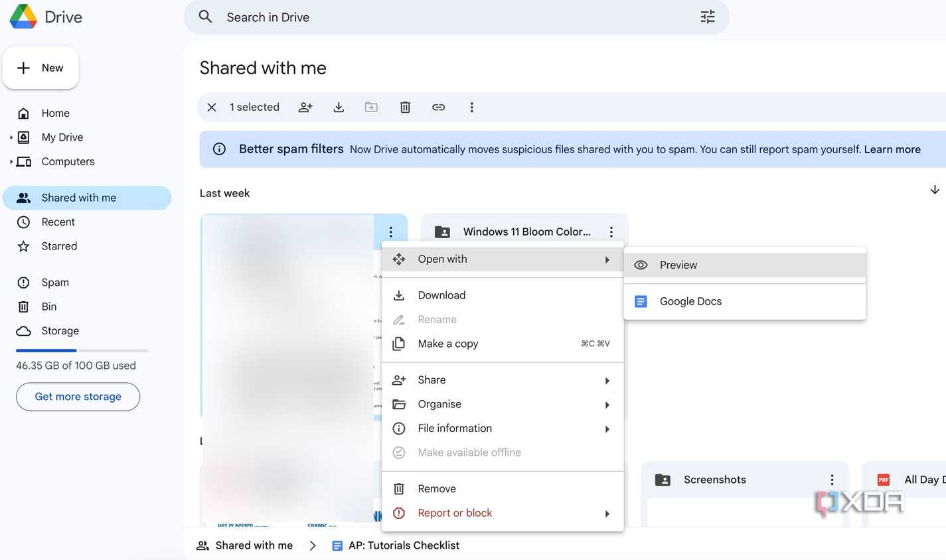Choose Remove in context menu

(x=503, y=489)
